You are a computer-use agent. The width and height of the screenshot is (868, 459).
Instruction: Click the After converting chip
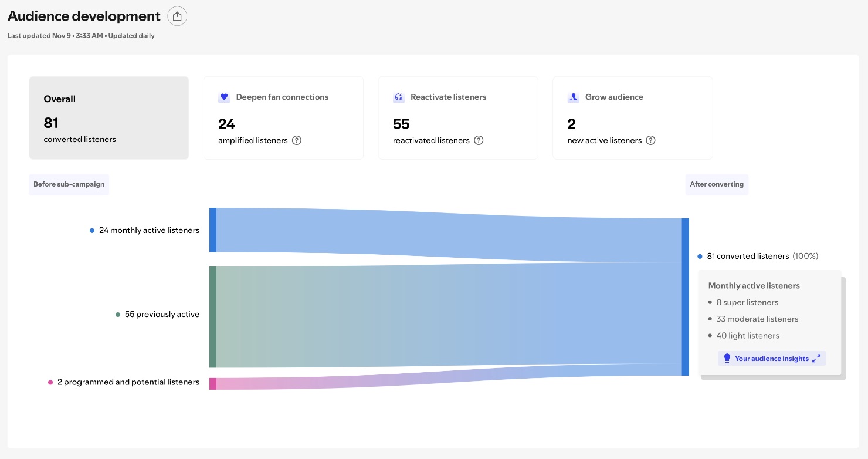pyautogui.click(x=717, y=184)
